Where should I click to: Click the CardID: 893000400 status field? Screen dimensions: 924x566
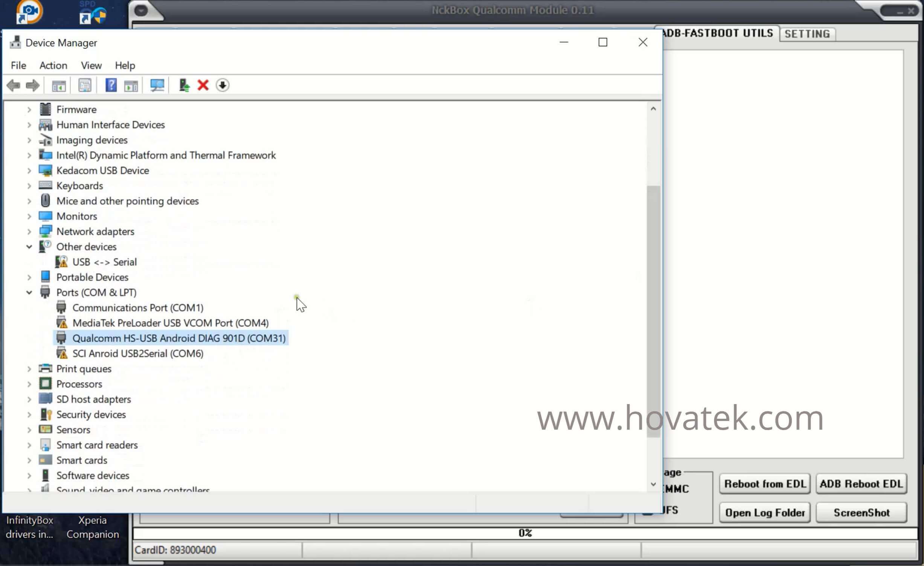217,550
